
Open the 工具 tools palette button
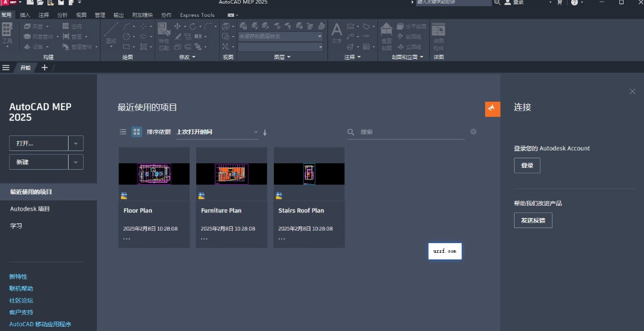point(7,35)
